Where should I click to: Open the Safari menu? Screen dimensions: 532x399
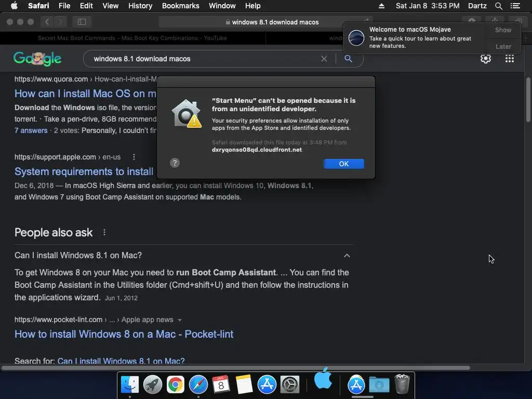[x=38, y=6]
